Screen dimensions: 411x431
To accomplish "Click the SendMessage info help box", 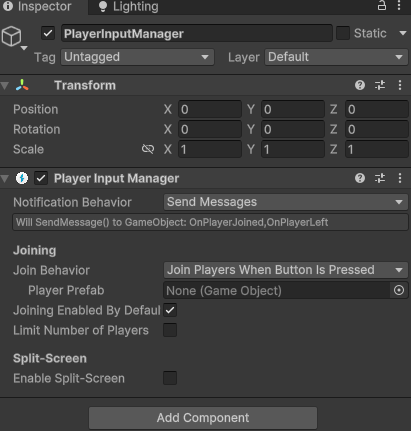I will pos(210,222).
